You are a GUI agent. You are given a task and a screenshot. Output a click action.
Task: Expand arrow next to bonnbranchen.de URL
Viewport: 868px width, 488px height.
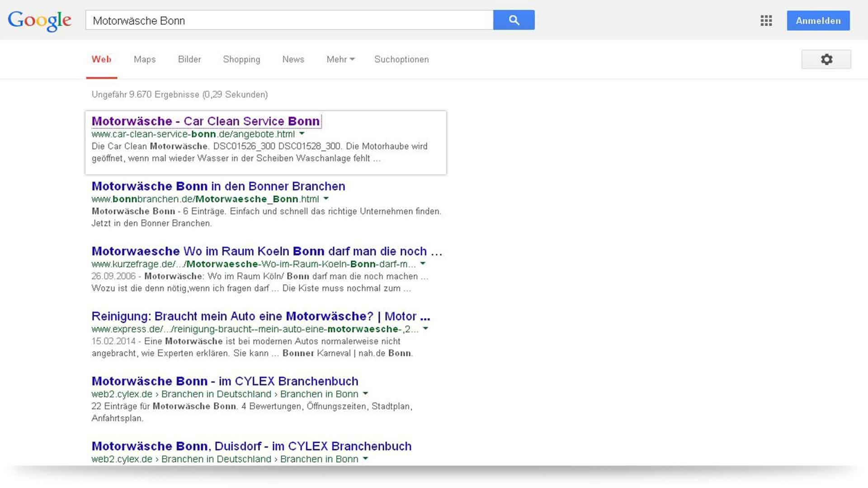click(x=326, y=199)
